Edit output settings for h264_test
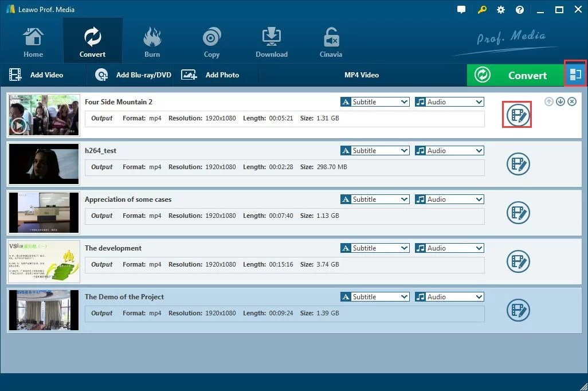 point(518,164)
